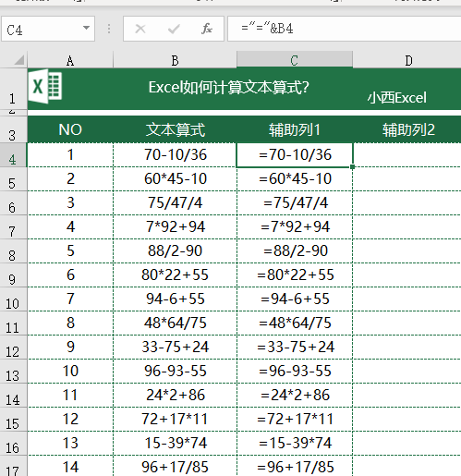This screenshot has height=476, width=461.
Task: Click cell containing 70-10/36 in column B
Action: click(175, 155)
